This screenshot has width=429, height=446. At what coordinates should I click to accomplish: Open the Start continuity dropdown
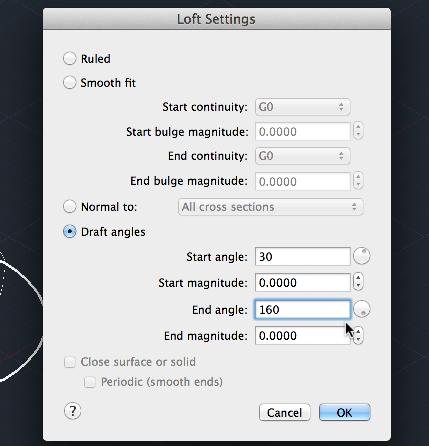[x=303, y=107]
